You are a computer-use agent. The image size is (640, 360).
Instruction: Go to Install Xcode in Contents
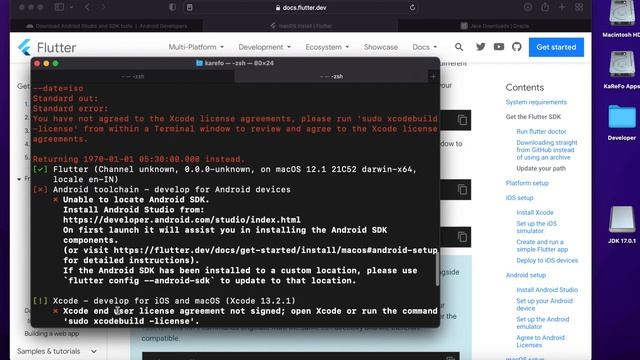click(x=535, y=212)
